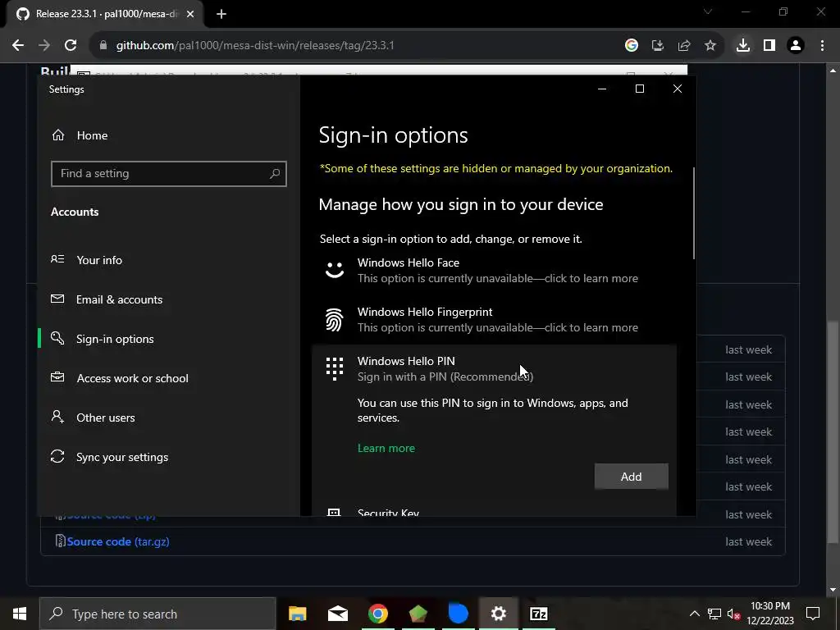Open the blue circle app on taskbar
Image resolution: width=840 pixels, height=630 pixels.
pyautogui.click(x=458, y=614)
